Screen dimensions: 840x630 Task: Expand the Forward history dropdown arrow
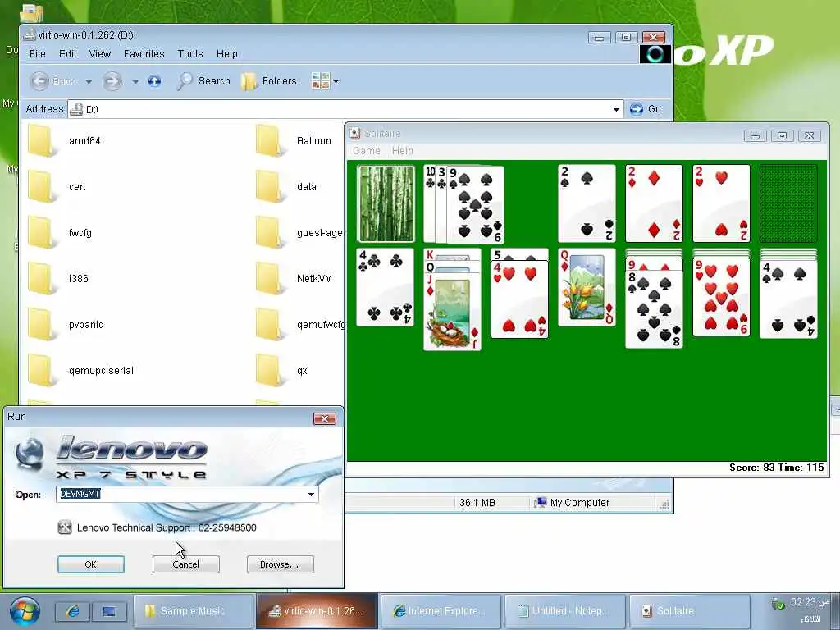[135, 81]
